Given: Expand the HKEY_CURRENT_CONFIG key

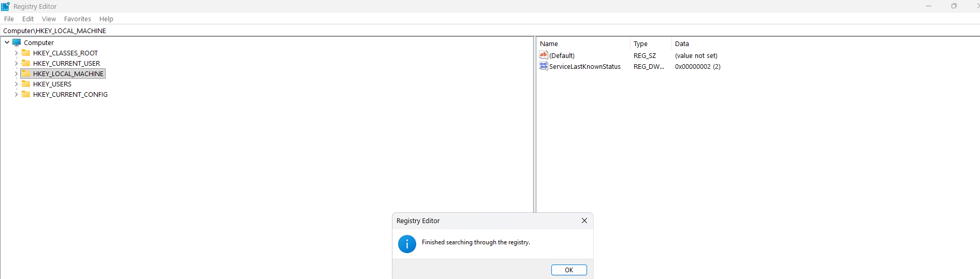Looking at the screenshot, I should pos(16,94).
